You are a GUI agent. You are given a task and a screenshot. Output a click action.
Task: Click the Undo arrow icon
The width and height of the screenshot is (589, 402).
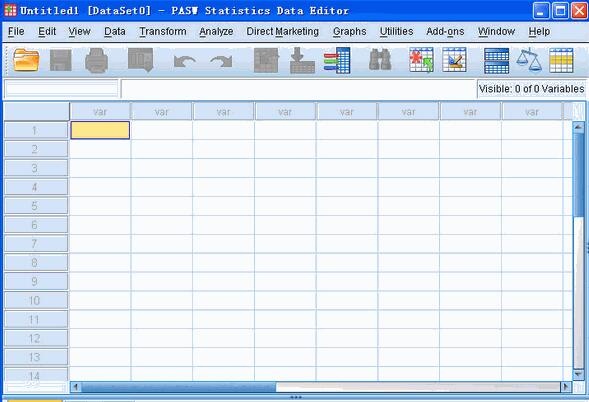point(185,61)
